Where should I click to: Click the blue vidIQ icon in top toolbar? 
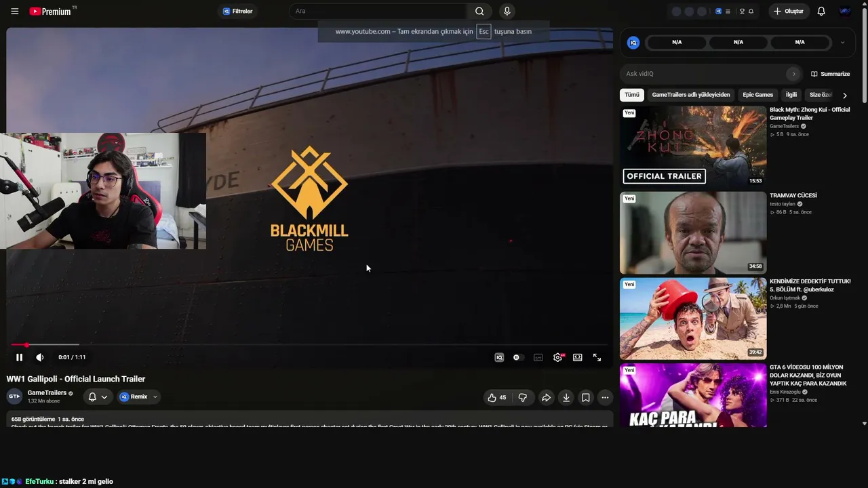(719, 12)
